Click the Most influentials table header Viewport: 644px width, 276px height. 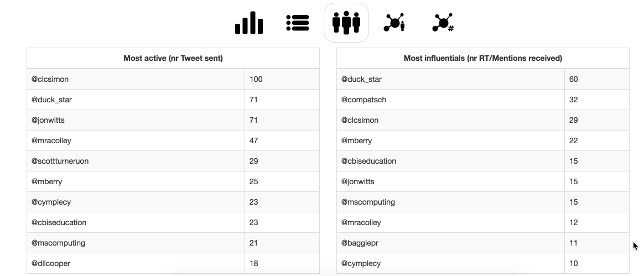coord(482,58)
